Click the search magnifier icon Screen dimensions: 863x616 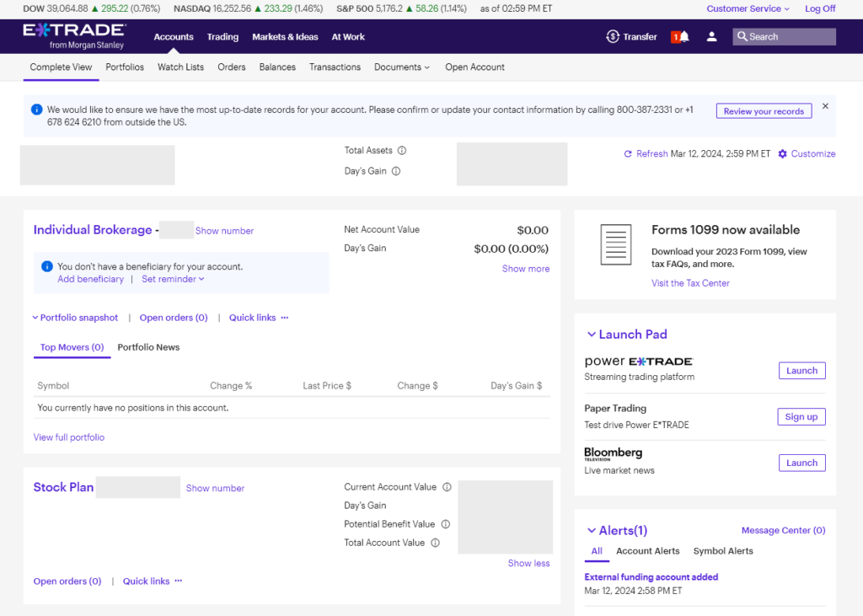tap(742, 36)
